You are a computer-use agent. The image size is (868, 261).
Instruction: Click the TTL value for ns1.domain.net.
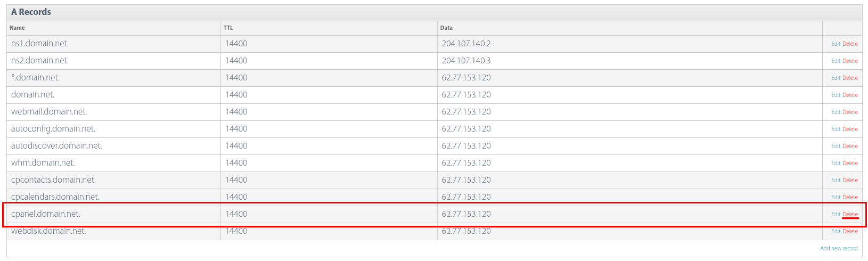(236, 44)
